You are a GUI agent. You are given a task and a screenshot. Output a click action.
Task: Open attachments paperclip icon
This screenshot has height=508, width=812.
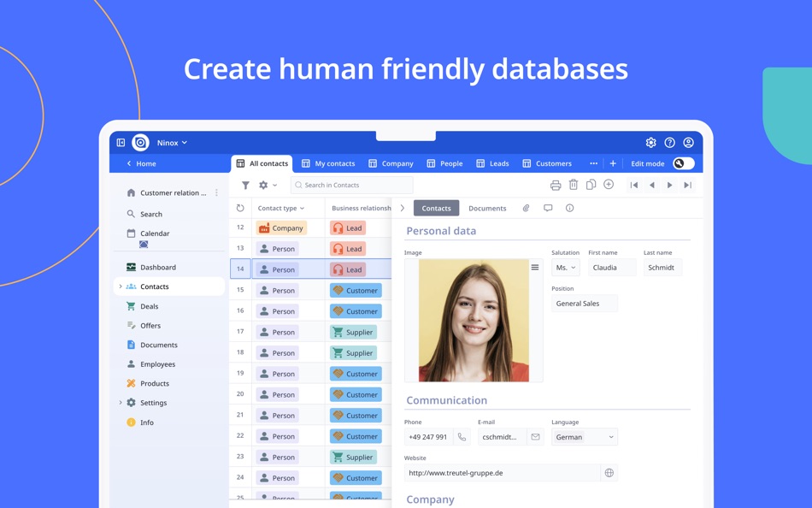[x=526, y=208]
